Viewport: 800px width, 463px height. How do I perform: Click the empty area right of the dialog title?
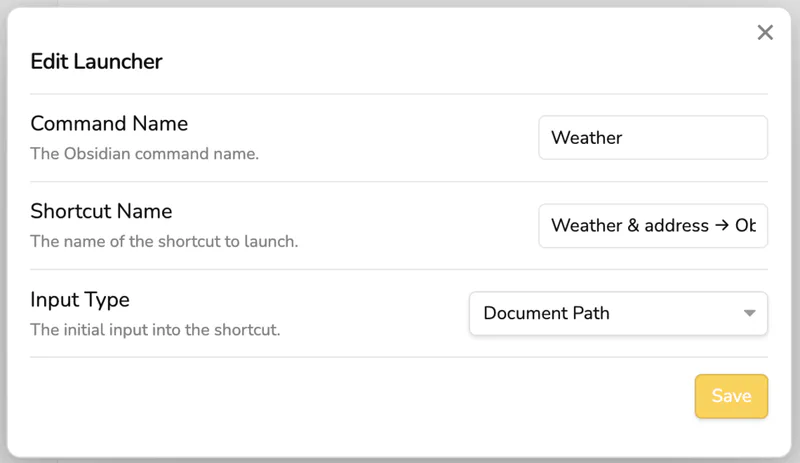[450, 62]
